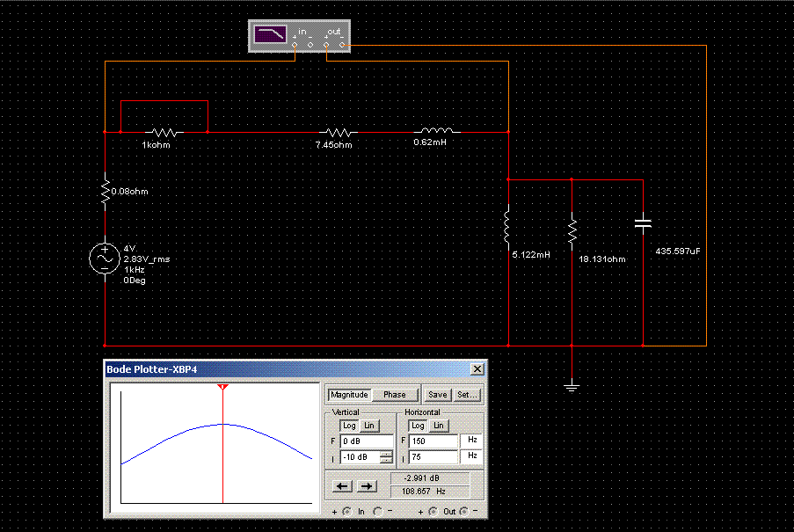Click Vertical F field showing 0 dB

[x=367, y=441]
